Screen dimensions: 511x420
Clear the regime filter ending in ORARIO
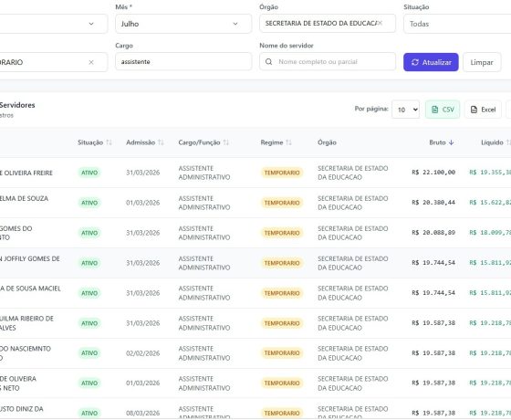[91, 62]
